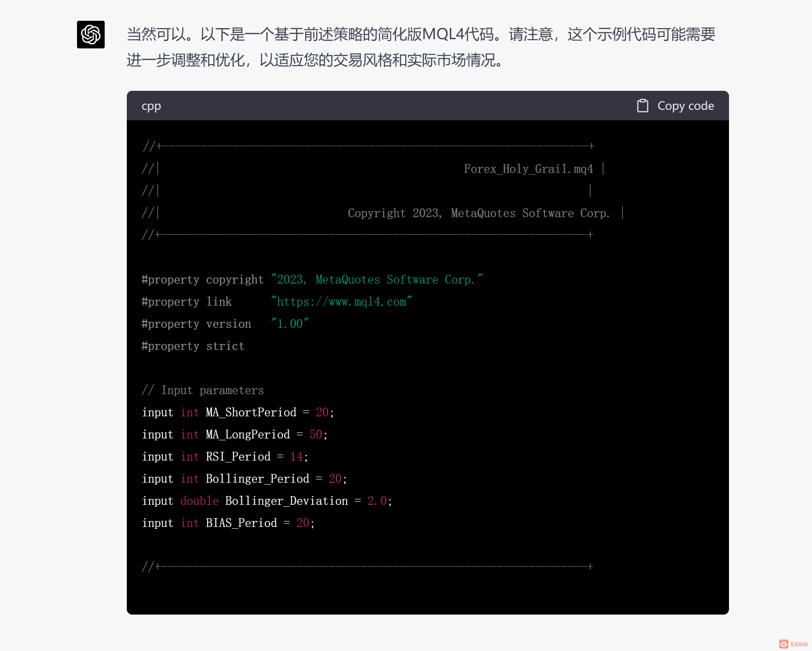Click the dark code block header bar
The height and width of the screenshot is (651, 812).
pos(392,106)
